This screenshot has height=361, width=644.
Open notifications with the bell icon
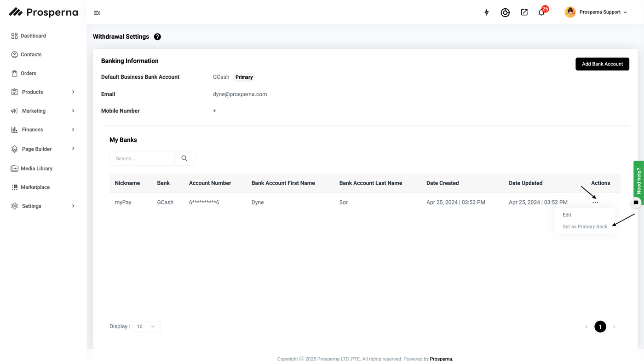tap(541, 12)
